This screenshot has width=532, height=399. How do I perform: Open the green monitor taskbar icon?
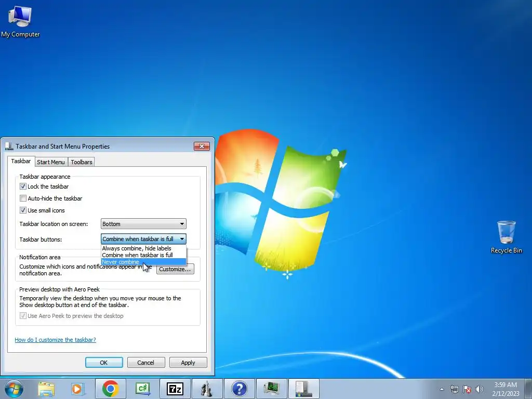(271, 389)
